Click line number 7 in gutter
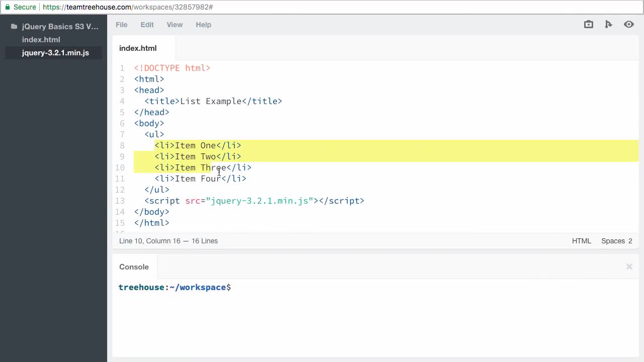Screen dimensions: 644x362 (x=122, y=134)
